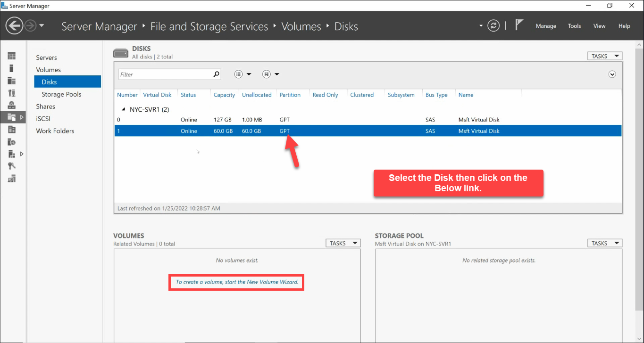Select Shares in the navigation pane
The image size is (644, 343).
[x=45, y=106]
